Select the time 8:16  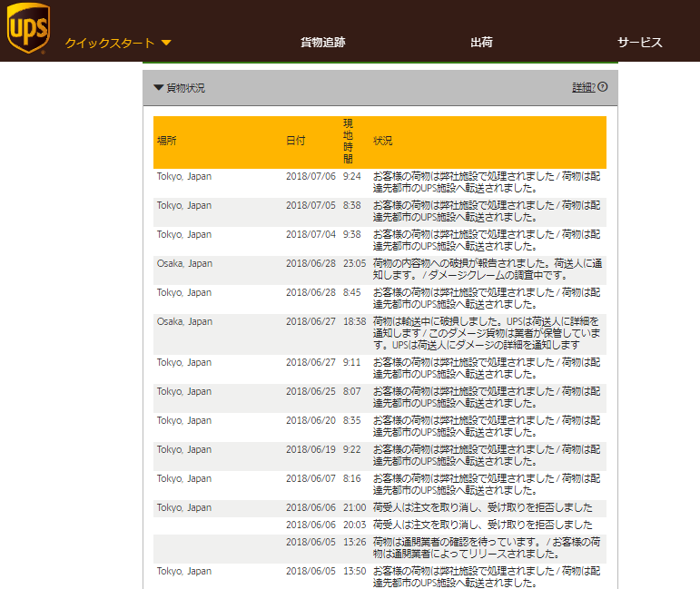(x=351, y=478)
